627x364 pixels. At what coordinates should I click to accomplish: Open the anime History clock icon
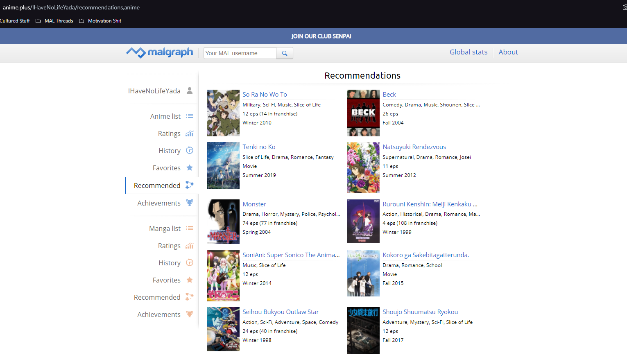[x=189, y=151]
